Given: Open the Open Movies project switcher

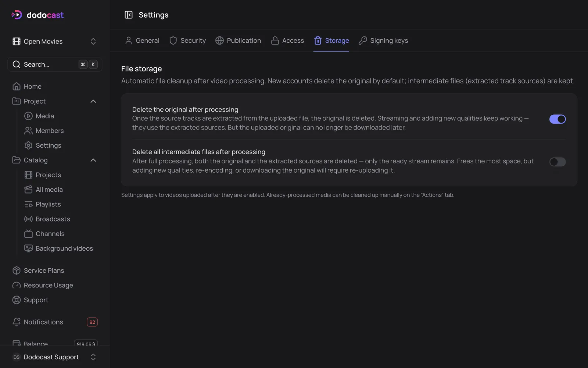Looking at the screenshot, I should (55, 41).
